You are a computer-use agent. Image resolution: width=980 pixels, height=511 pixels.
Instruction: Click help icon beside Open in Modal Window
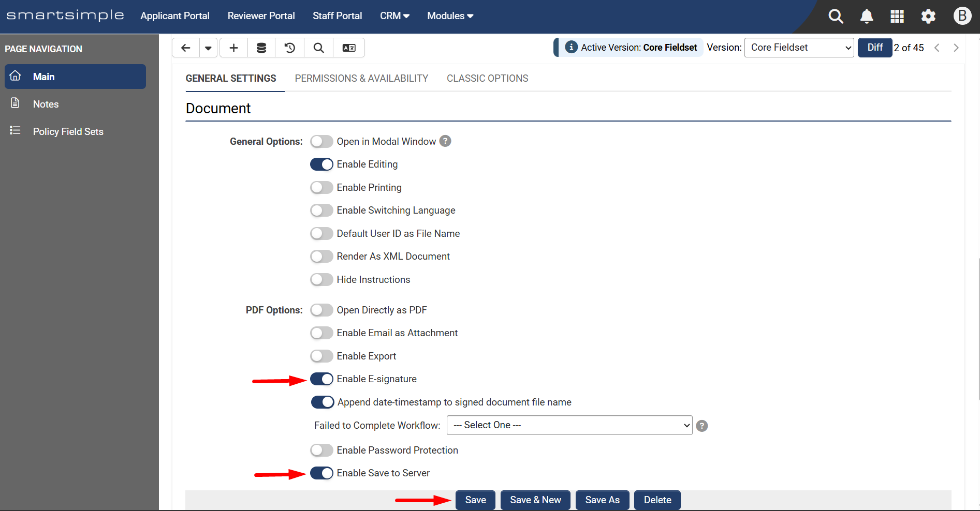pyautogui.click(x=445, y=141)
